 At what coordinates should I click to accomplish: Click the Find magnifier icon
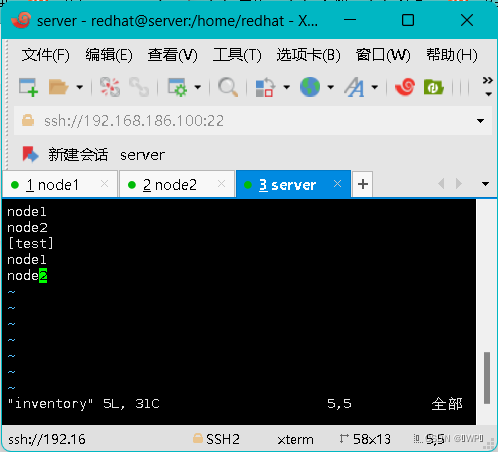(x=228, y=87)
